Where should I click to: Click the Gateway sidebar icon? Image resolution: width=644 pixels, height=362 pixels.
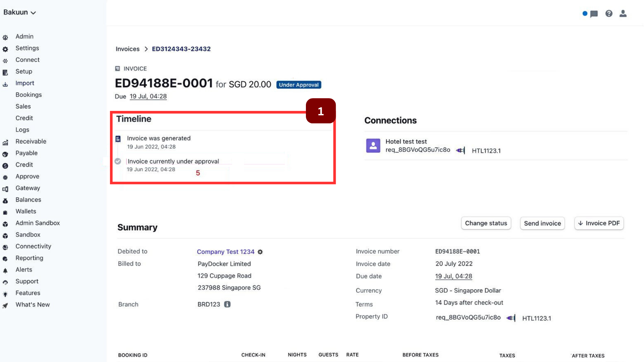[5, 189]
